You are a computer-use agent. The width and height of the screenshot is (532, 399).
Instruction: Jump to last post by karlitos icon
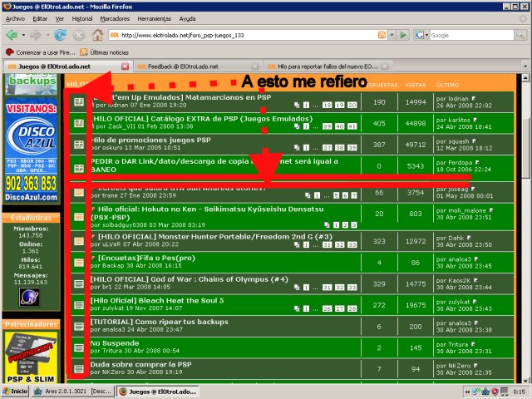475,120
